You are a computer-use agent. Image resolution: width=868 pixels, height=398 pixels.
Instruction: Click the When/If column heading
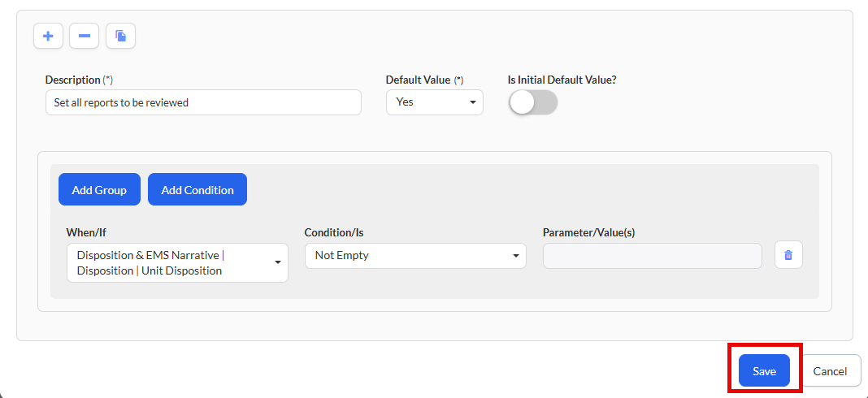coord(86,232)
